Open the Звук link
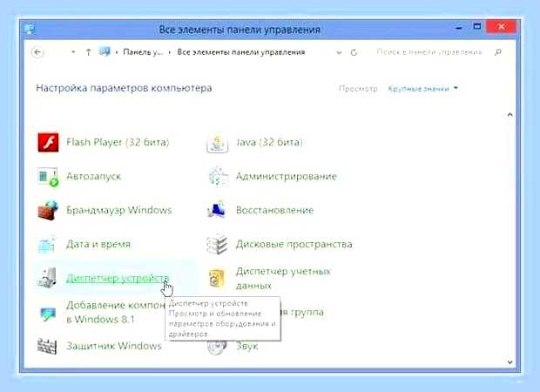Screen dimensions: 540x392 pyautogui.click(x=247, y=346)
